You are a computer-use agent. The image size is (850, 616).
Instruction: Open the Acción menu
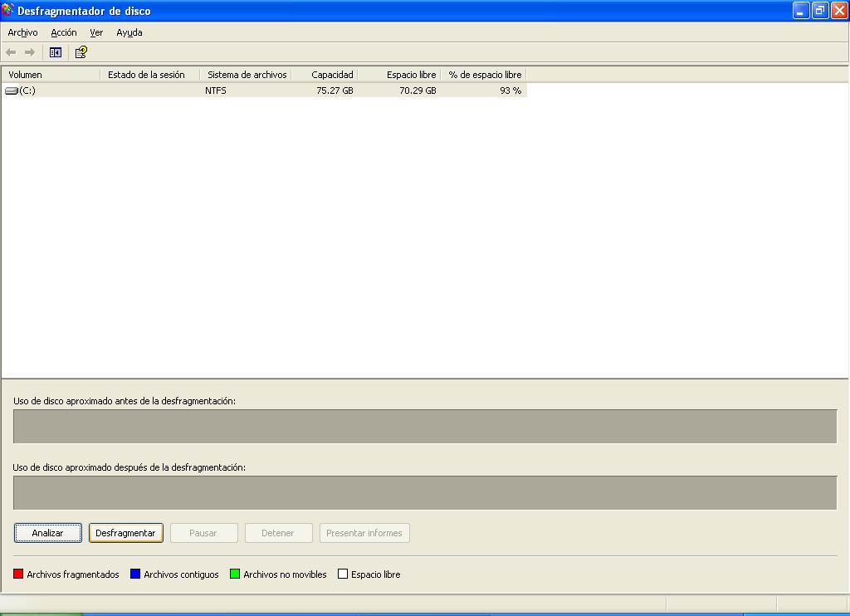click(x=64, y=32)
